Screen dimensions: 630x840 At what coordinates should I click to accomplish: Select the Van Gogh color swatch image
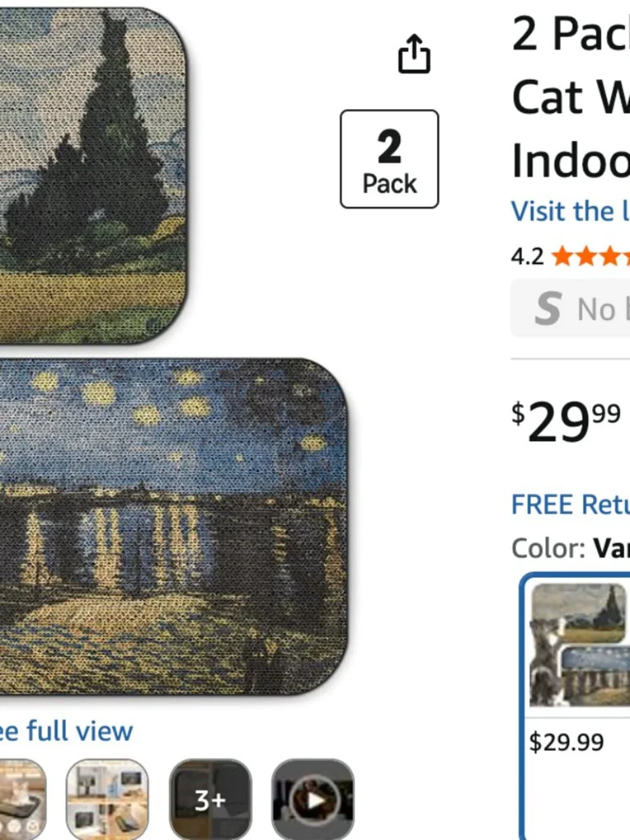580,645
